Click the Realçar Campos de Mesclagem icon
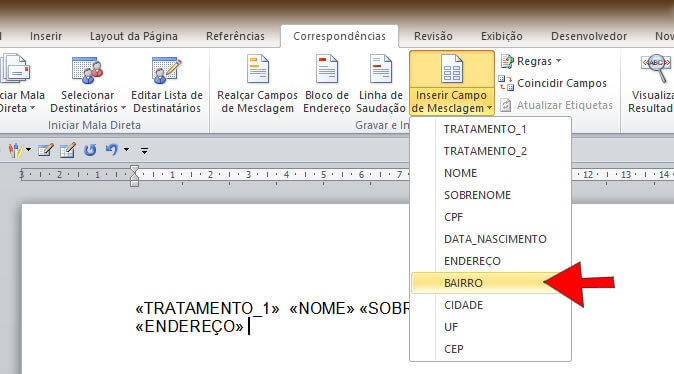674x374 pixels. coord(257,69)
